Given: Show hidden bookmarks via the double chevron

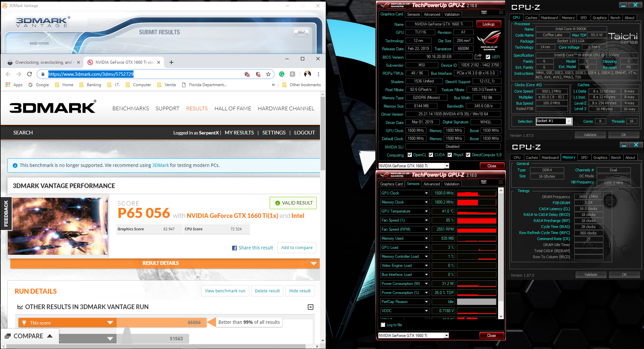Looking at the screenshot, I should click(x=273, y=85).
